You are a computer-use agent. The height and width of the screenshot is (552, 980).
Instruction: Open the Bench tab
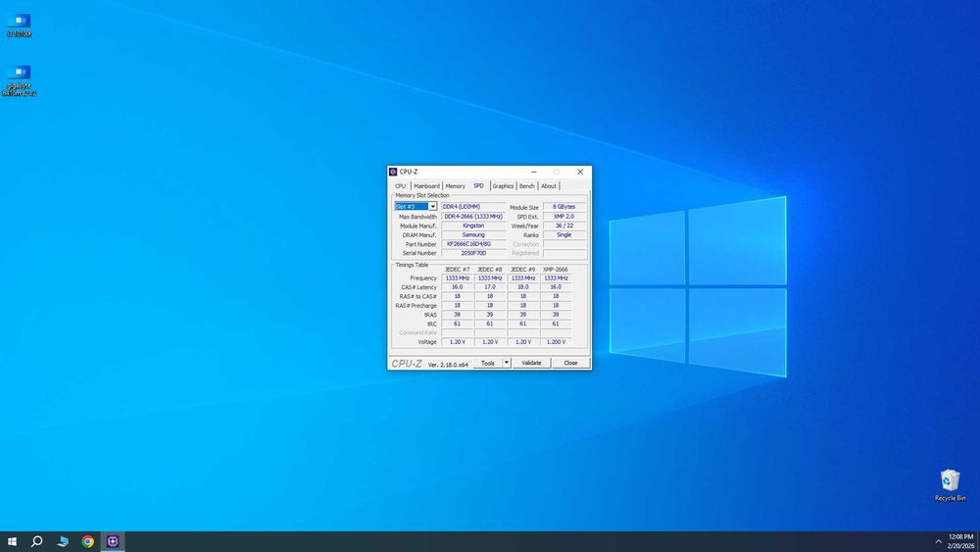[x=527, y=185]
